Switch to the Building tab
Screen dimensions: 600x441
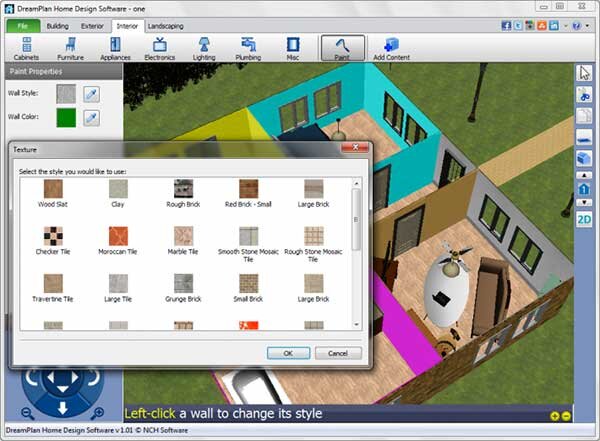pos(58,26)
